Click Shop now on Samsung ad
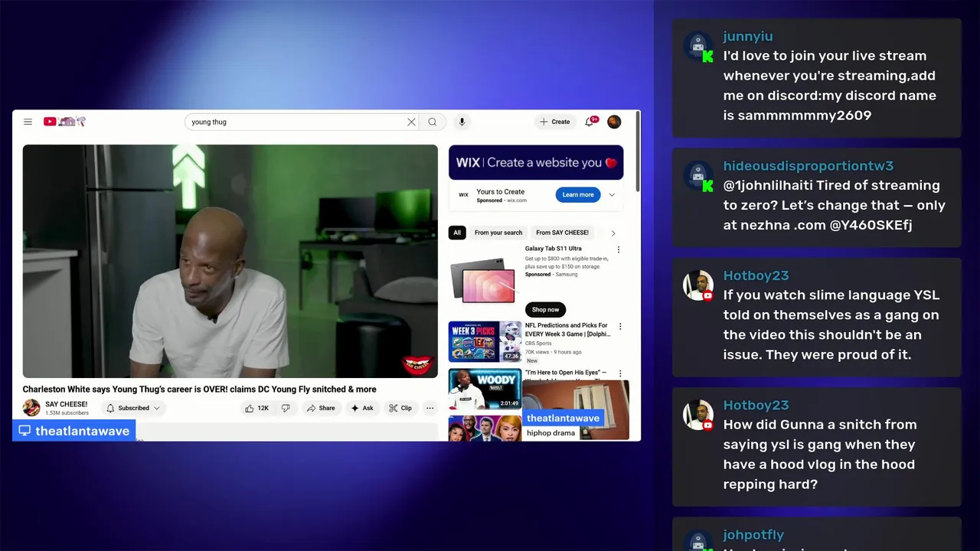Screen dimensions: 980x551 [x=546, y=309]
